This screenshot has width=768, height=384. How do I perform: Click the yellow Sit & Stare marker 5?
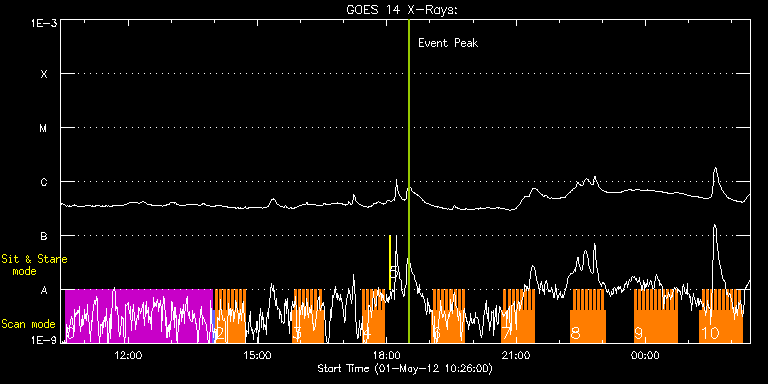point(390,263)
